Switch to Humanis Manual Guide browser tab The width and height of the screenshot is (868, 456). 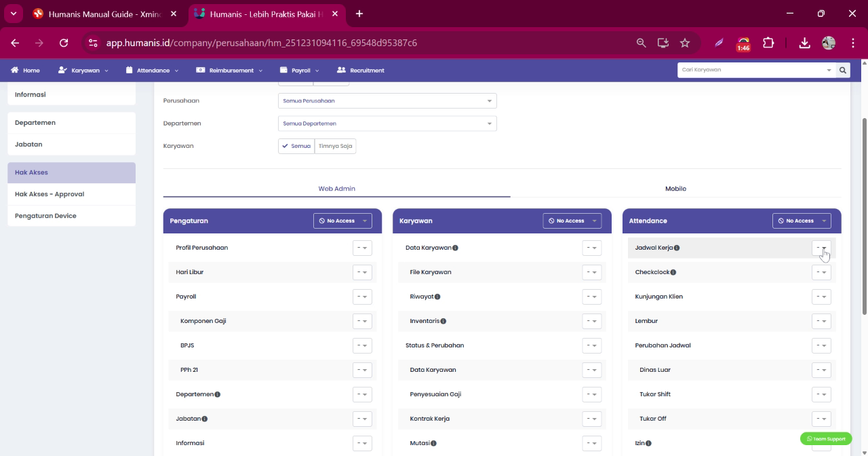(x=104, y=14)
